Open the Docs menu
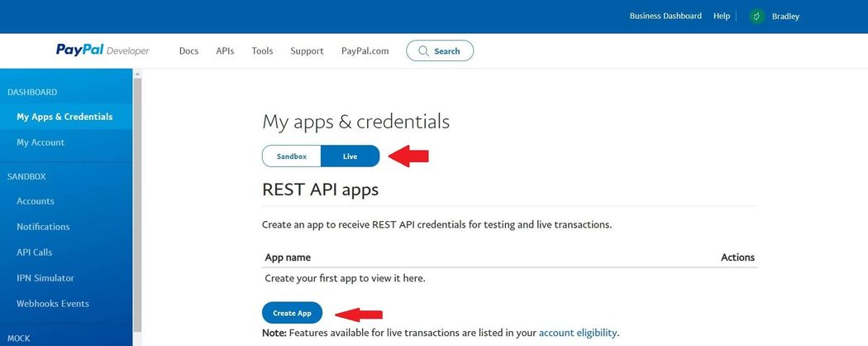Image resolution: width=868 pixels, height=346 pixels. tap(188, 51)
